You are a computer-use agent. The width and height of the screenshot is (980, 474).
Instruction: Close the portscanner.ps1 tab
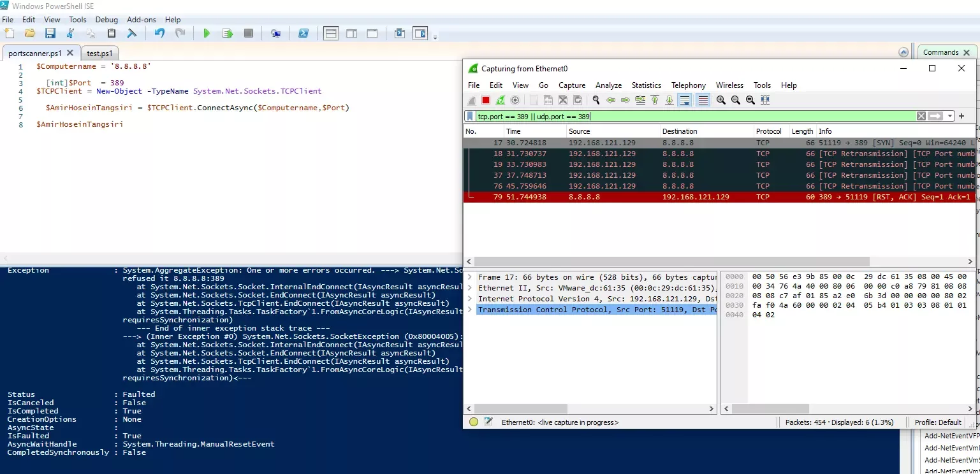pos(70,53)
